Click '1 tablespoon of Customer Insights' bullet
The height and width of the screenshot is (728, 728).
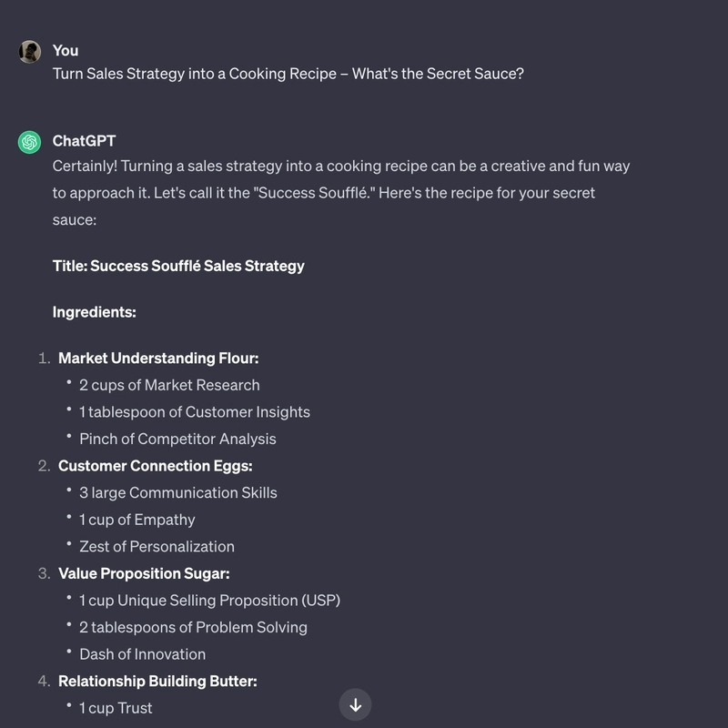point(195,412)
